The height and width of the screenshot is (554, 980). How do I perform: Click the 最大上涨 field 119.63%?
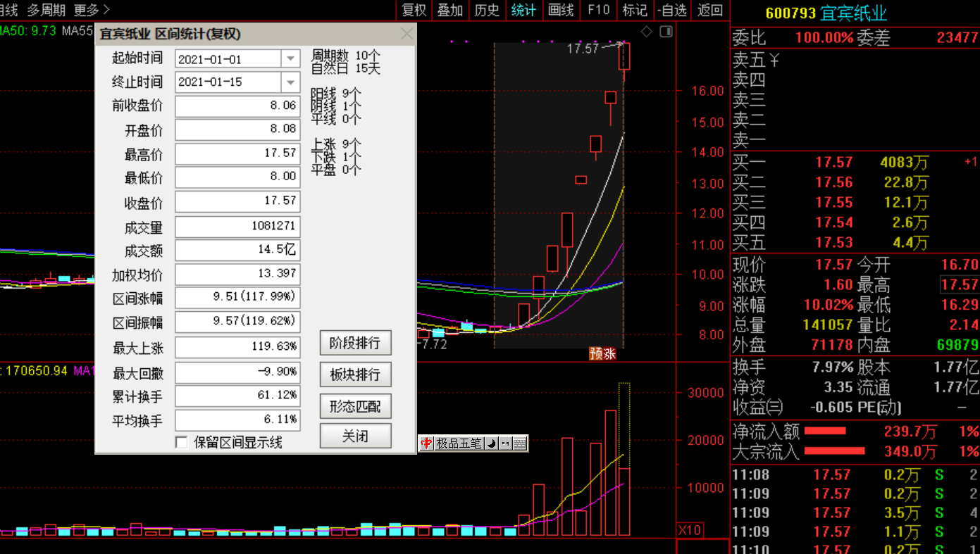[x=237, y=348]
